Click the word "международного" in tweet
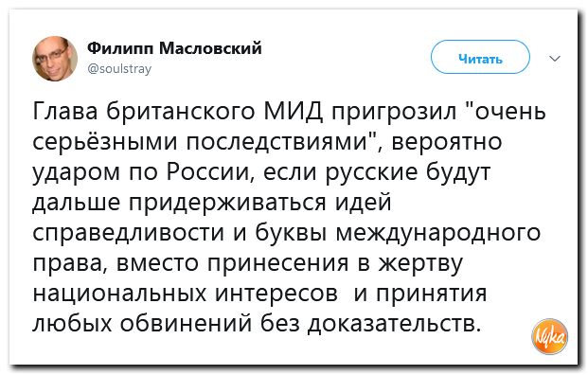 point(438,233)
